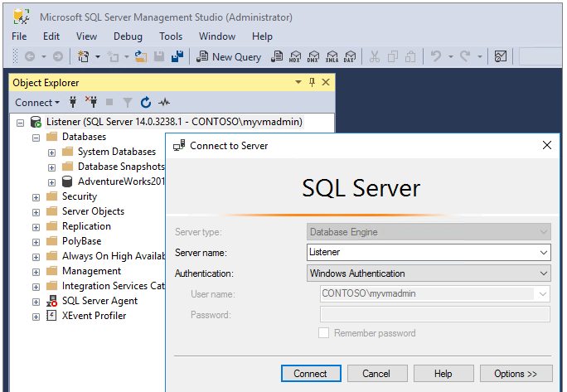The width and height of the screenshot is (567, 392).
Task: Click the Save All toolbar icon
Action: [177, 57]
